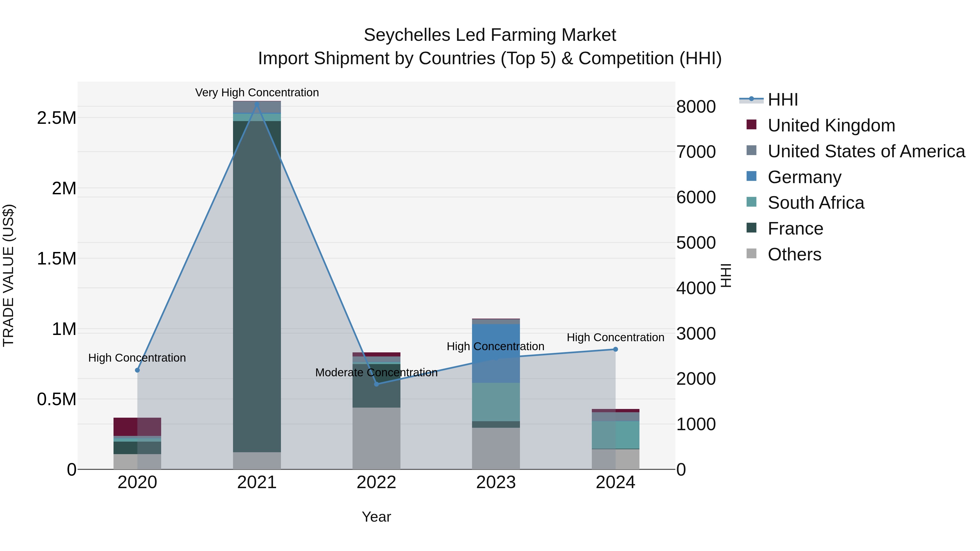
Task: Toggle the HHI legend entry
Action: click(x=768, y=100)
